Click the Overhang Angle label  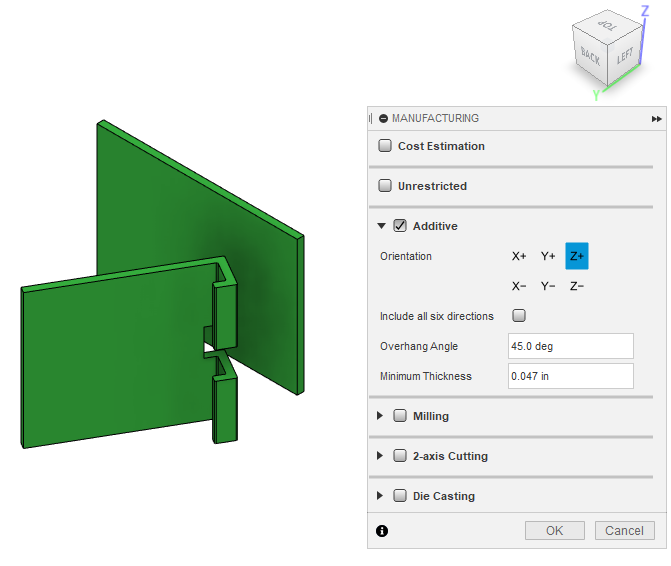pos(419,346)
